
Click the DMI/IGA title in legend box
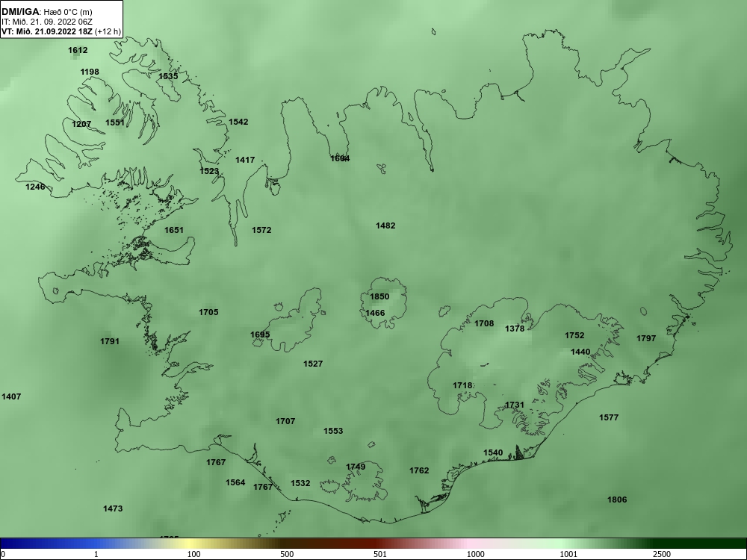coord(20,12)
